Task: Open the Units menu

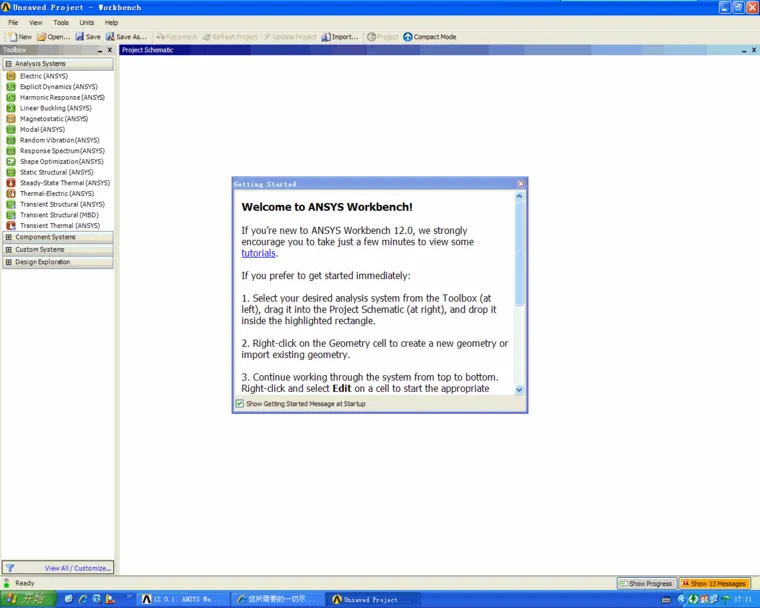Action: click(x=87, y=22)
